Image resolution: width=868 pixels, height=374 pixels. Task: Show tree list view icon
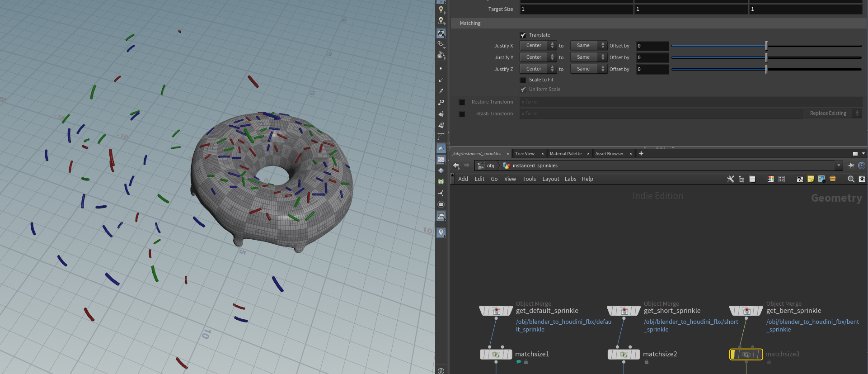pyautogui.click(x=741, y=179)
